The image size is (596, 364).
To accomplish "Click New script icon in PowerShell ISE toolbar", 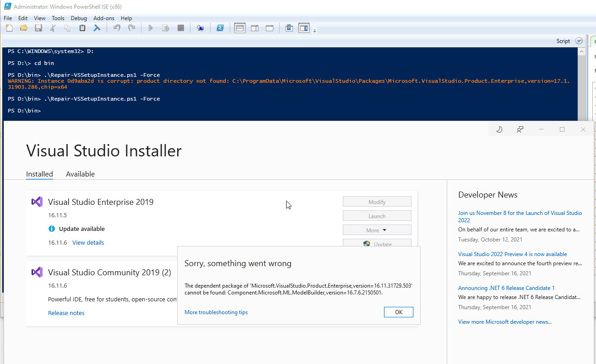I will click(x=9, y=28).
